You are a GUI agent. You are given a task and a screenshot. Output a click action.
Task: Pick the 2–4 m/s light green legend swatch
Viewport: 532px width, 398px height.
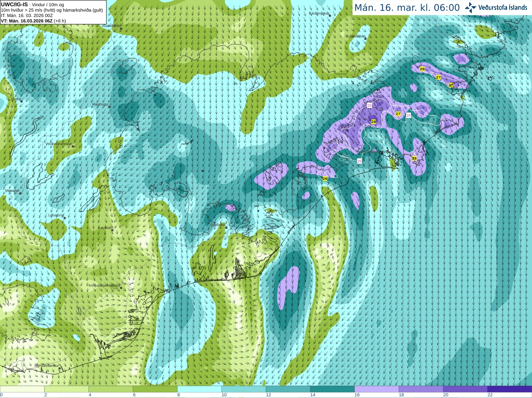[x=66, y=389]
